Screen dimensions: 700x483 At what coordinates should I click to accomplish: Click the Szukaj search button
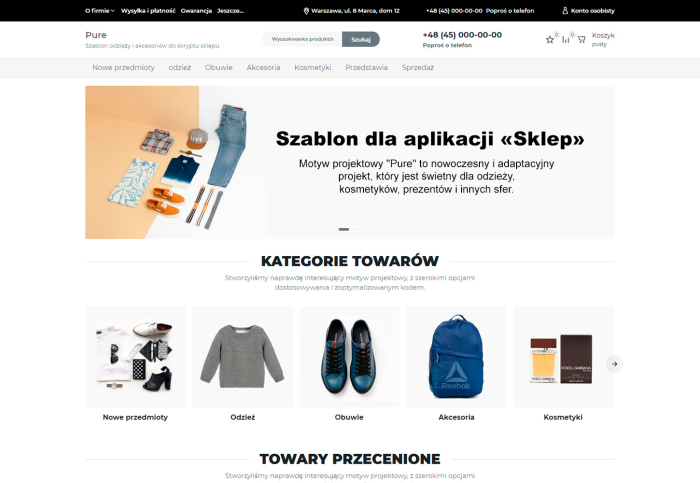coord(361,39)
